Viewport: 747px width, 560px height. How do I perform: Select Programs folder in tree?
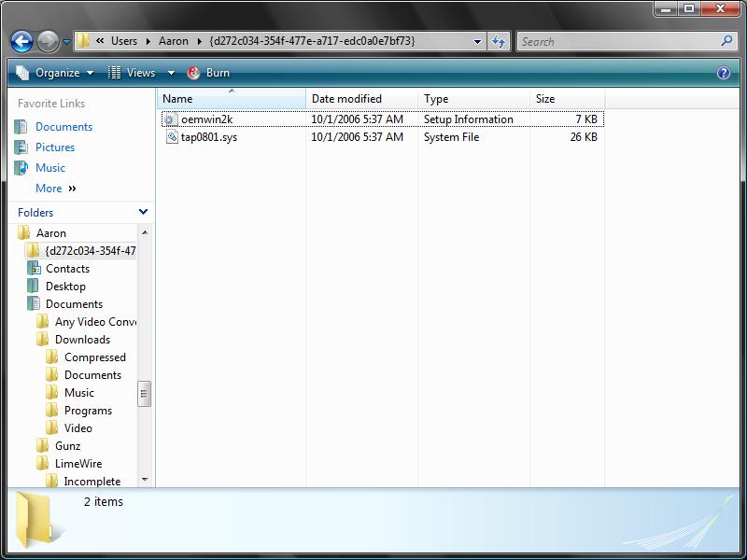coord(88,411)
